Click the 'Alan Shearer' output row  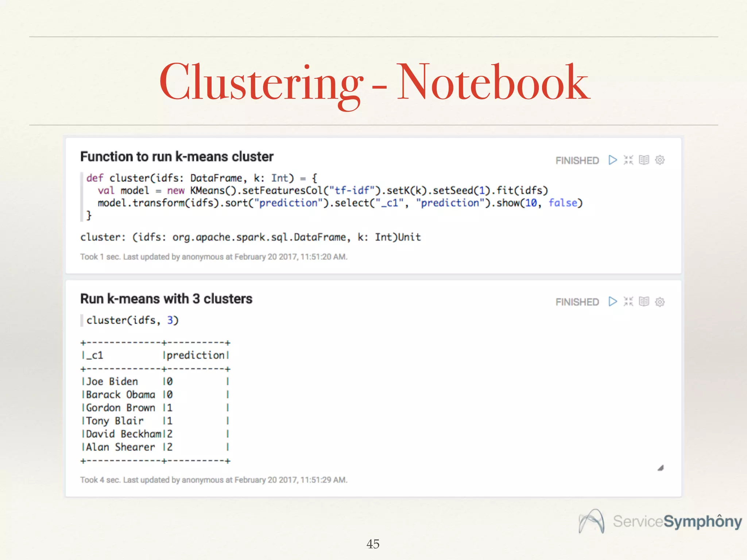point(120,447)
